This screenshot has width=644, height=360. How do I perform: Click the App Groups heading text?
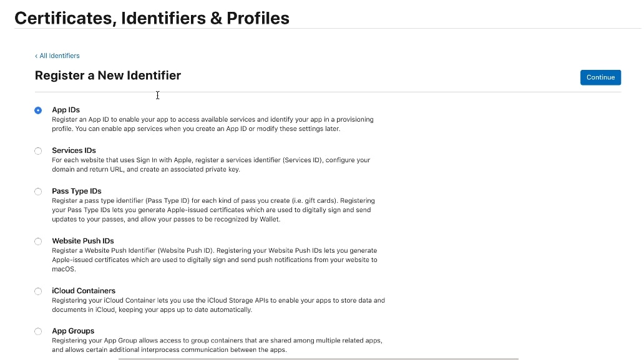pyautogui.click(x=73, y=331)
